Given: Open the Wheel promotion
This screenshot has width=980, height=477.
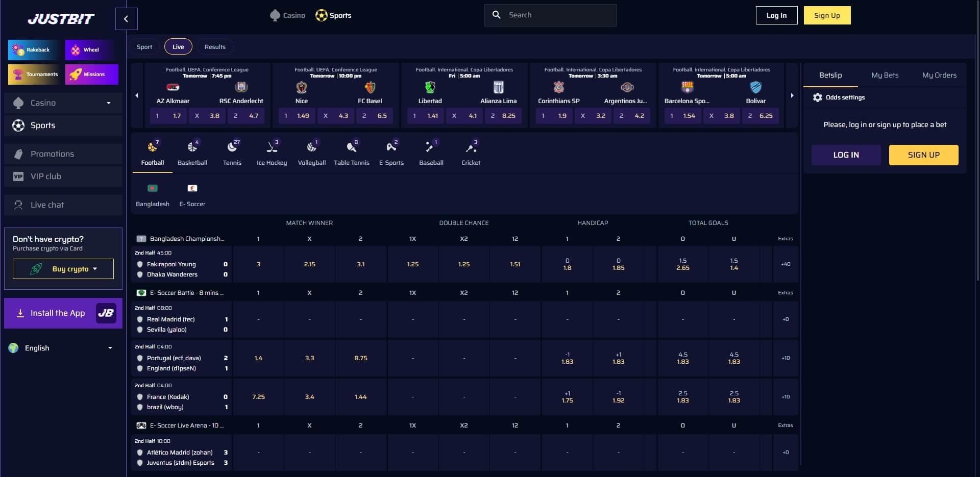Looking at the screenshot, I should (91, 49).
